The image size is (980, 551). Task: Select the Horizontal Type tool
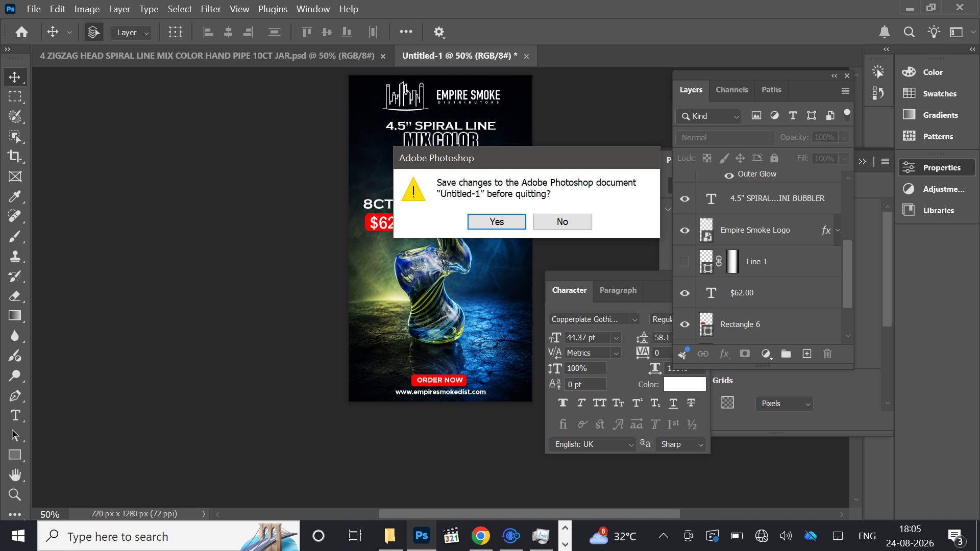click(15, 415)
